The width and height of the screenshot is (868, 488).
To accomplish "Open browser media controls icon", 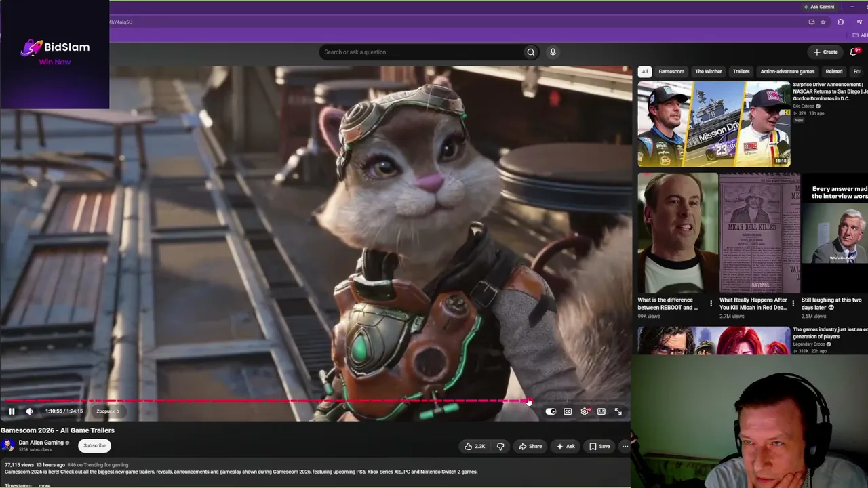I will (859, 22).
